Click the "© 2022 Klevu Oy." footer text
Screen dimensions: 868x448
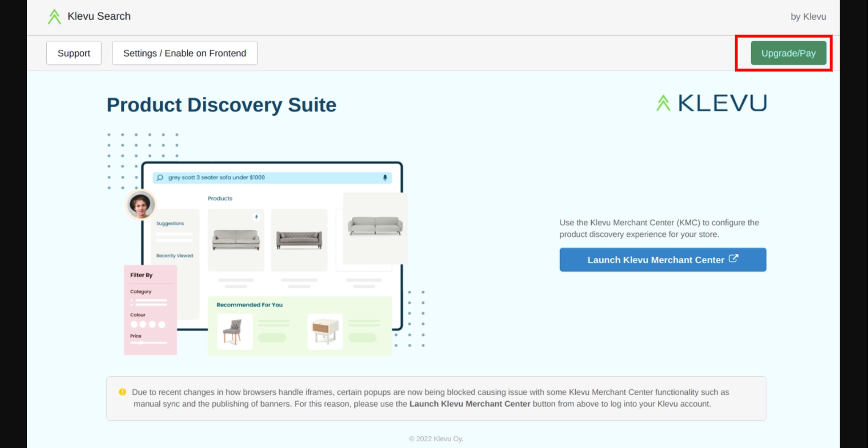click(x=436, y=438)
